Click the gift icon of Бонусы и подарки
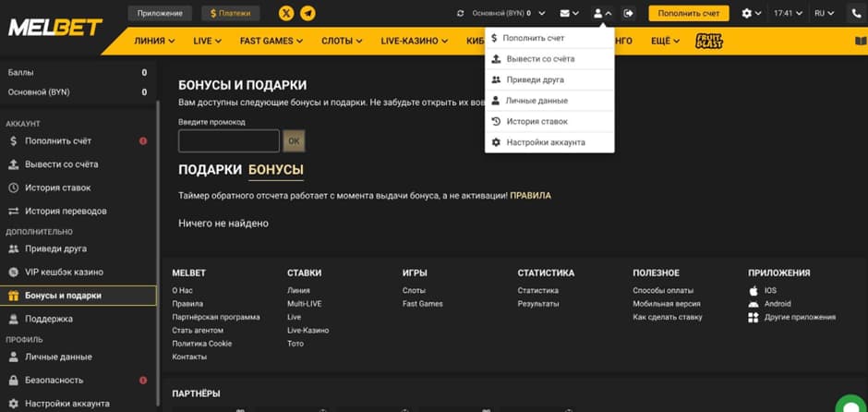Screen dimensions: 868x412 (14, 296)
